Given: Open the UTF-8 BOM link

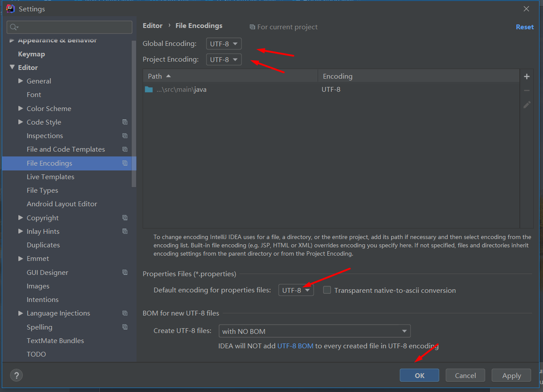Looking at the screenshot, I should click(x=295, y=346).
